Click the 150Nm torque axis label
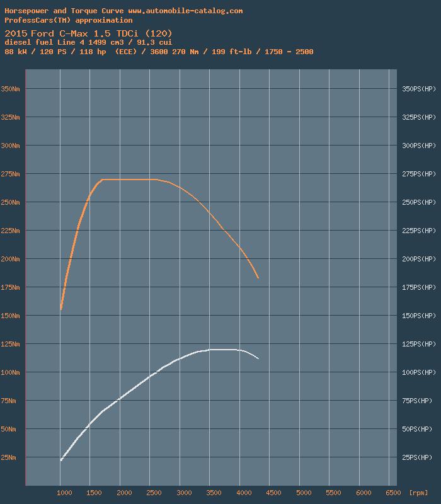Viewport: 441px width, 504px height. pyautogui.click(x=10, y=316)
